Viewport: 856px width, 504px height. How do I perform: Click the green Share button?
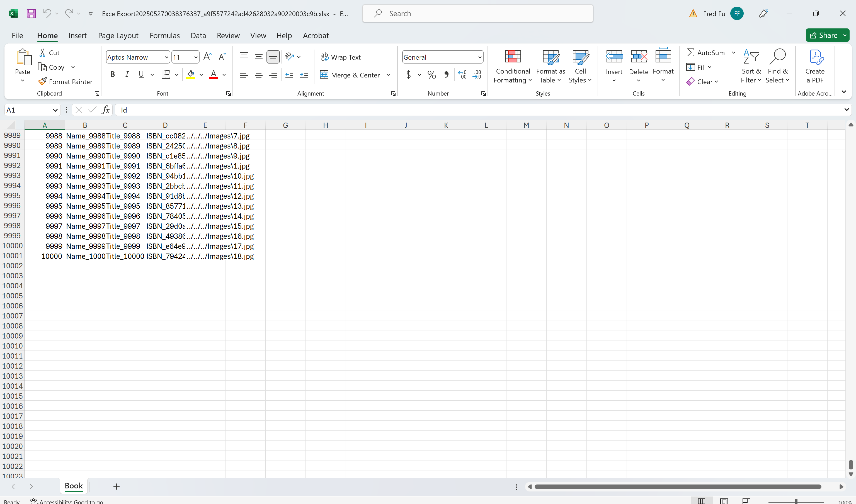coord(823,35)
